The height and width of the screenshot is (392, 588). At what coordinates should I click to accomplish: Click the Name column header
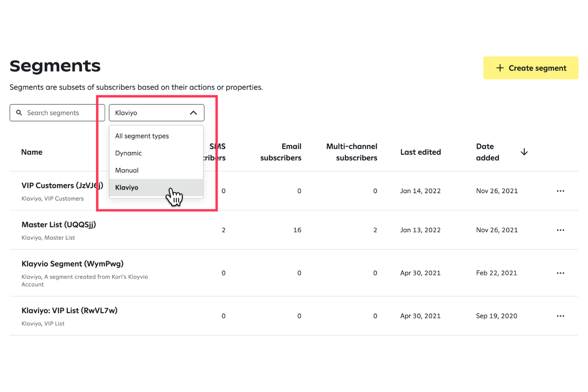32,152
